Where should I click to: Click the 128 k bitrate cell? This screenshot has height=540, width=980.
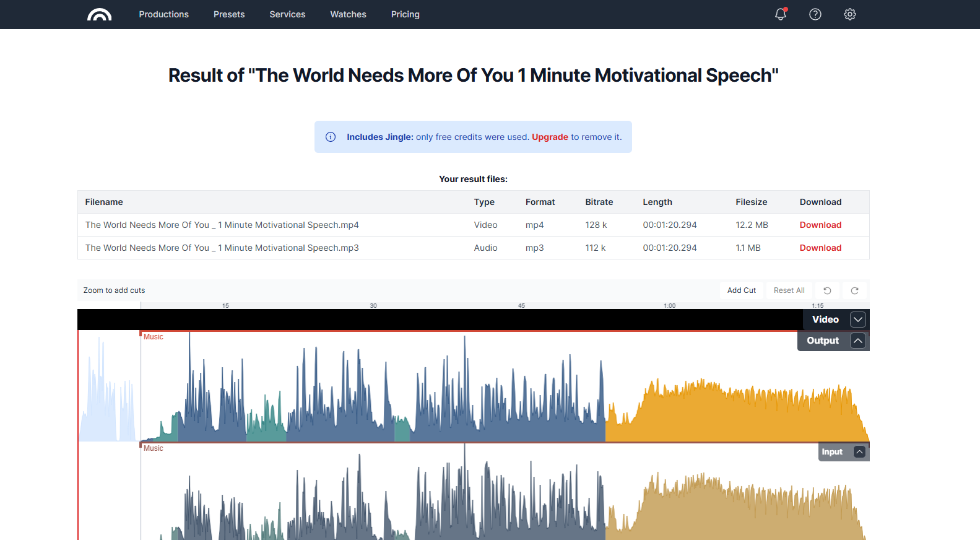[x=596, y=225]
